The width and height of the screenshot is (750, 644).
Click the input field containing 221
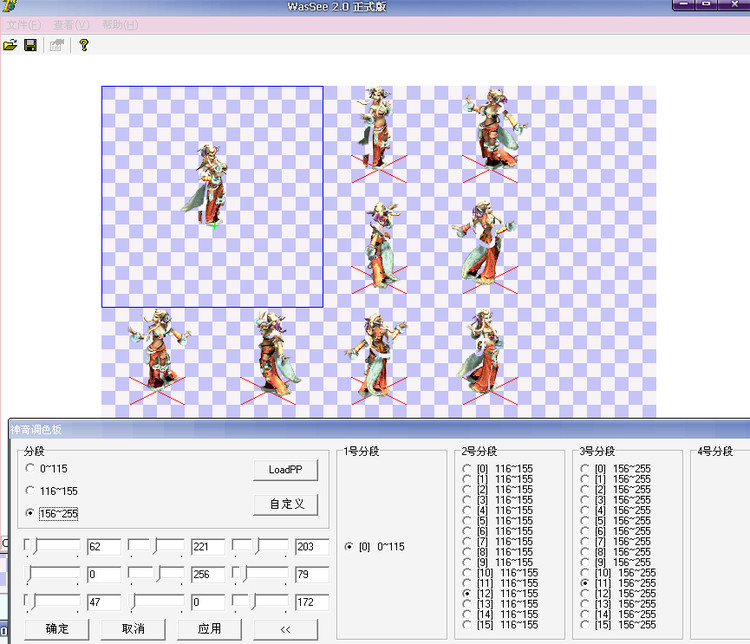208,546
